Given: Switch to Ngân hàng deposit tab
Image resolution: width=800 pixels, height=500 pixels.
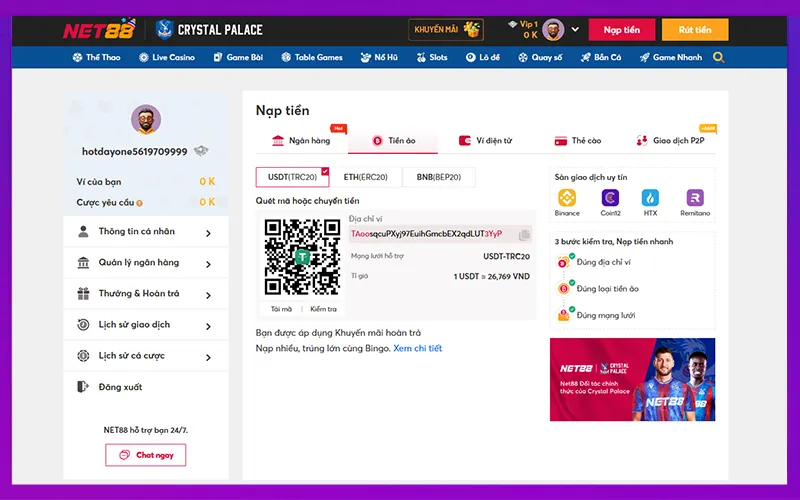Looking at the screenshot, I should (x=302, y=140).
